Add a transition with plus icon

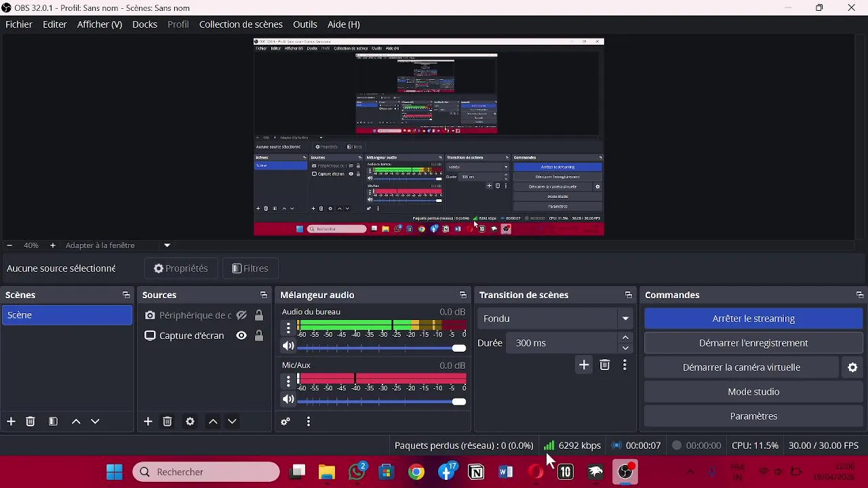click(x=584, y=365)
